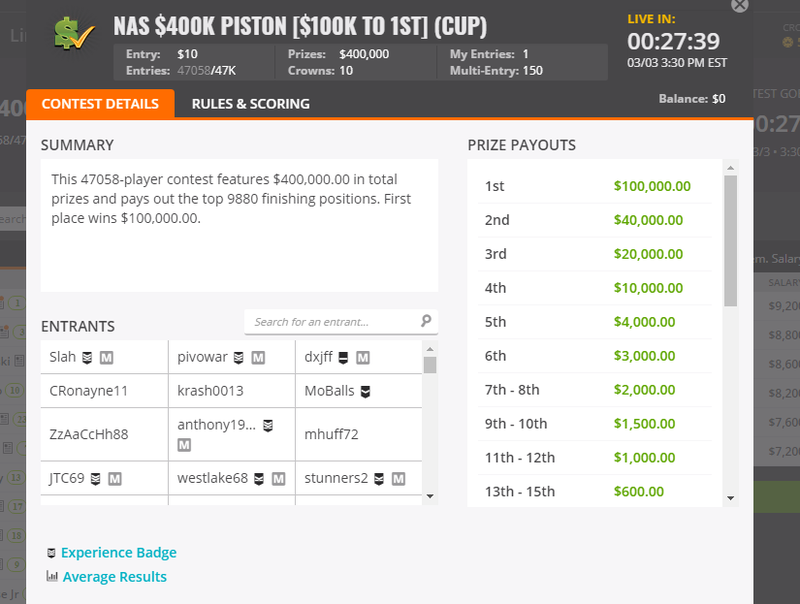
Task: Click experience badge icon next to westlake68
Action: click(x=259, y=479)
